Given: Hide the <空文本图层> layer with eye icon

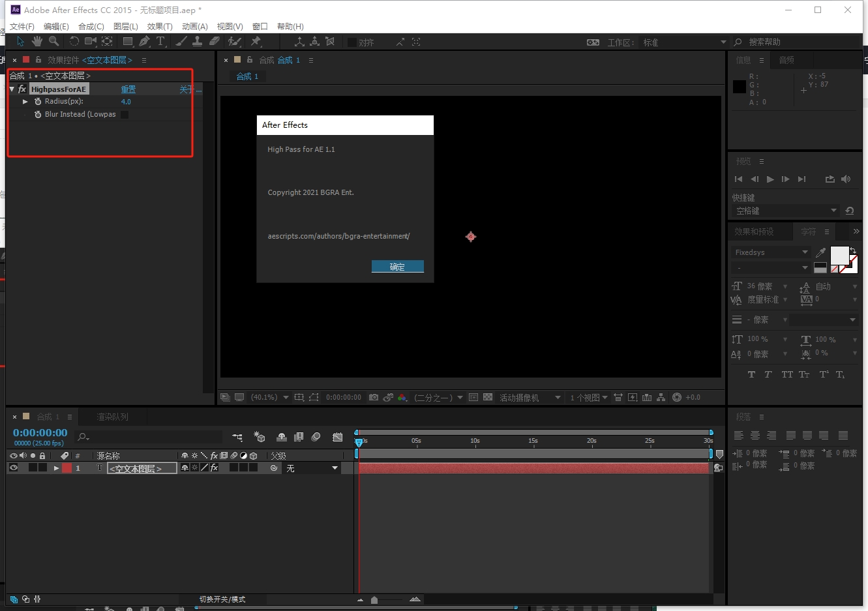Looking at the screenshot, I should 13,468.
